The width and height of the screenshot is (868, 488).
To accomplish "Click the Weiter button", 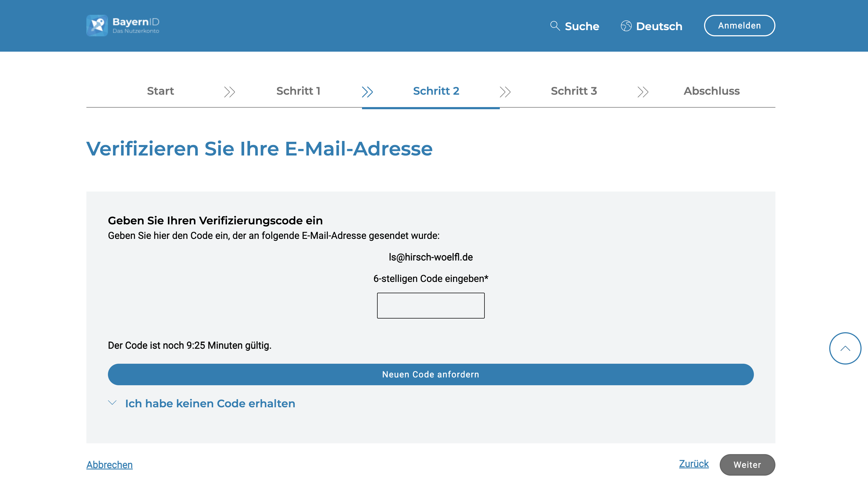I will click(x=747, y=465).
